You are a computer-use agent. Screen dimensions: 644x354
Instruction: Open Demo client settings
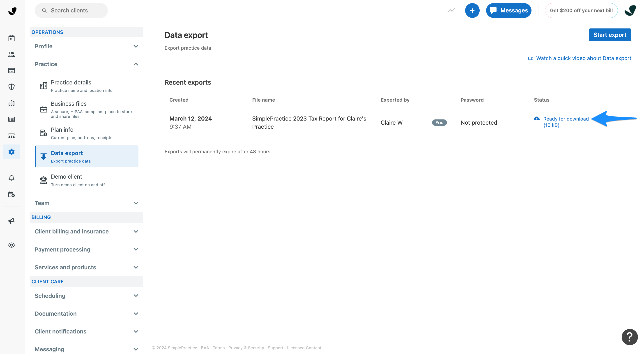pos(87,180)
